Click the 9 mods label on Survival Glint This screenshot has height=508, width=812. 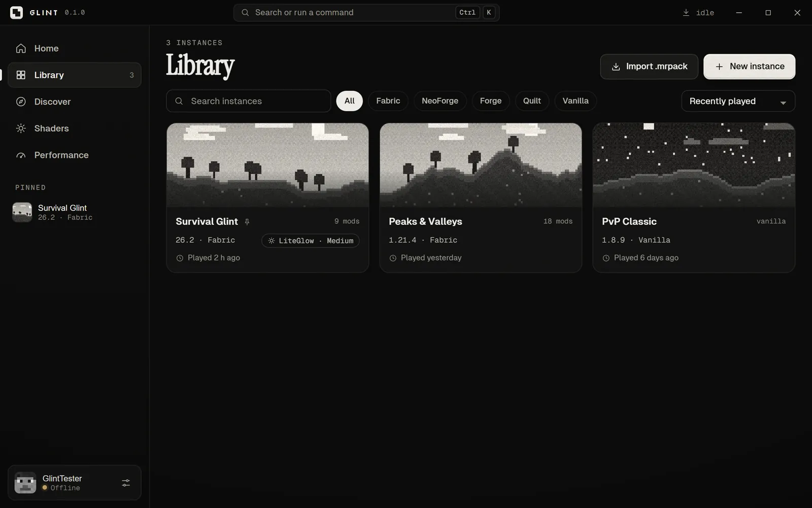pyautogui.click(x=347, y=221)
